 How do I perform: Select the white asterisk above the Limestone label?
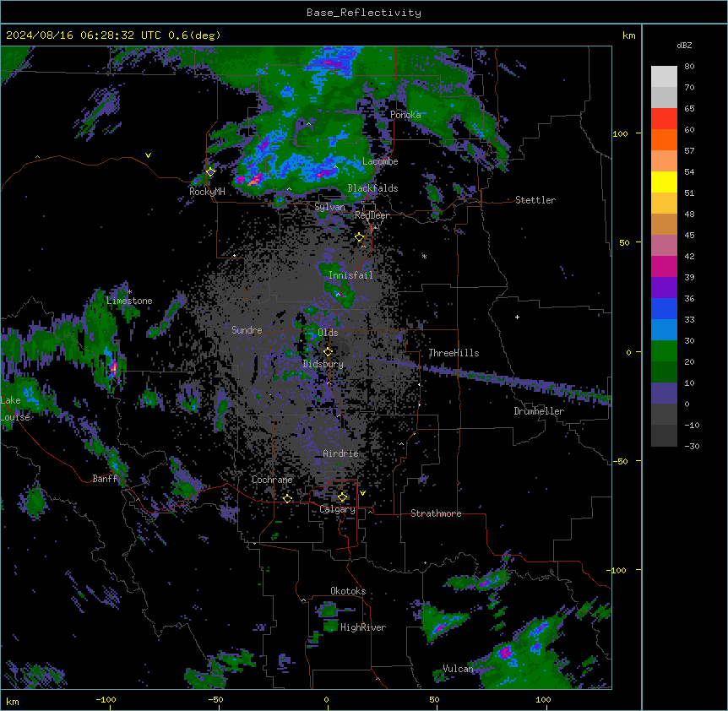click(129, 292)
